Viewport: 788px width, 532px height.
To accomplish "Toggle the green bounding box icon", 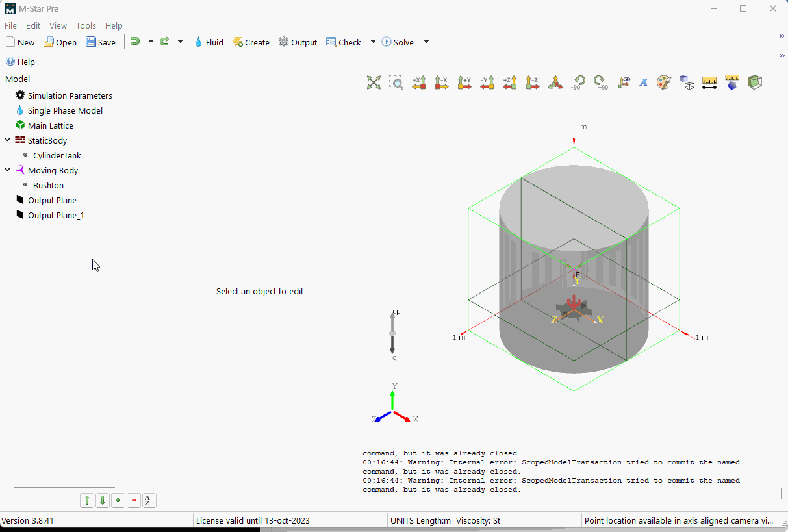I will (755, 82).
